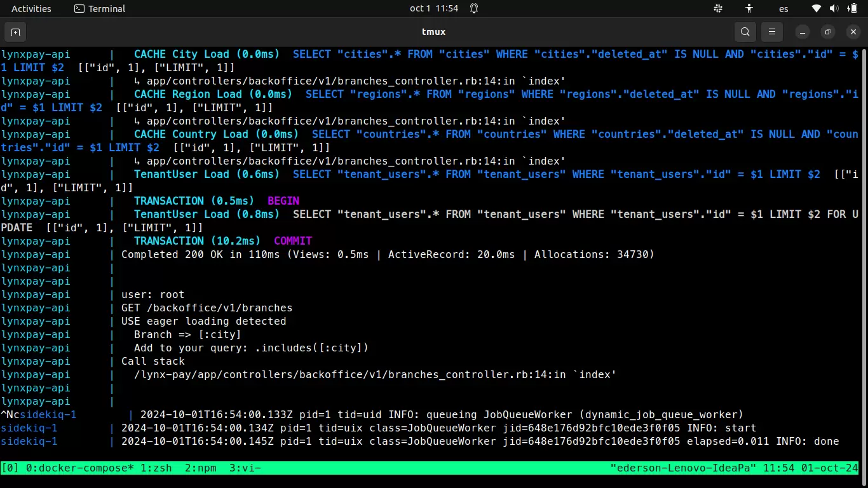Open the accessibility menu icon

point(749,8)
